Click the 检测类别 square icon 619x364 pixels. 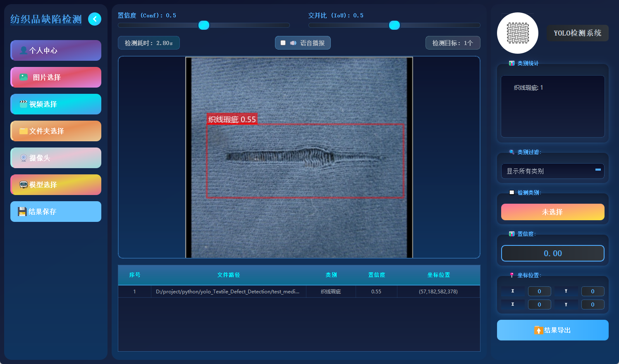pyautogui.click(x=512, y=193)
